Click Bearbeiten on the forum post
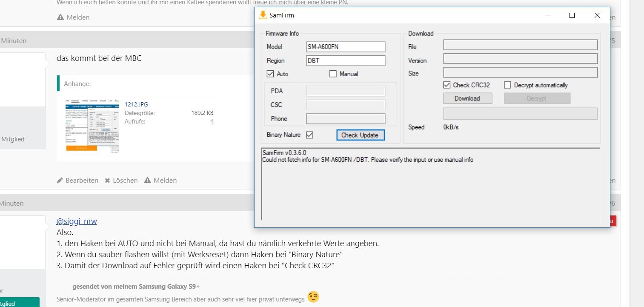The image size is (644, 307). pyautogui.click(x=82, y=181)
